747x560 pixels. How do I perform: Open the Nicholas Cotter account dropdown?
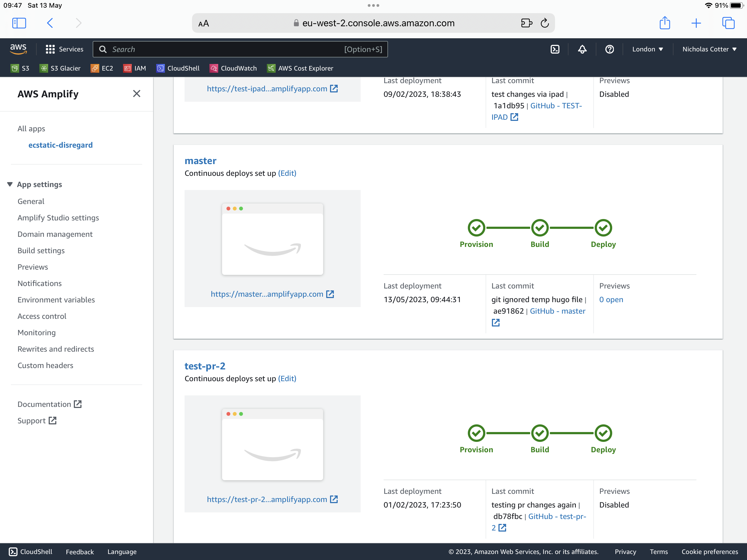point(709,49)
